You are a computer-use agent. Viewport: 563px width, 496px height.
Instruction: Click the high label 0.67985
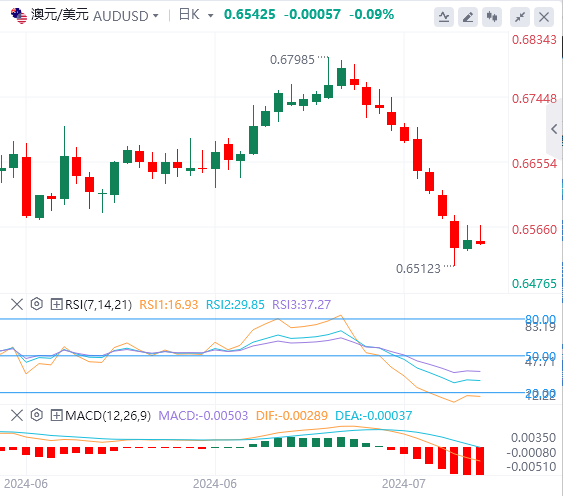click(292, 60)
